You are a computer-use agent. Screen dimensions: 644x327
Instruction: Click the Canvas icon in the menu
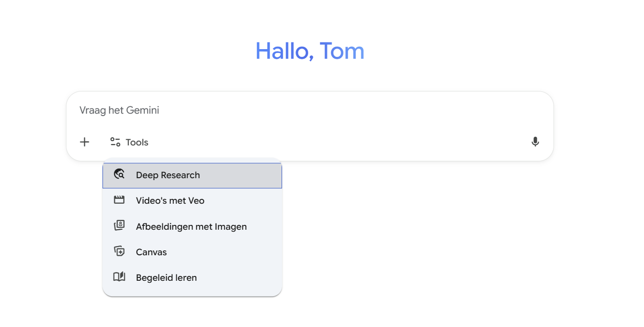point(119,251)
